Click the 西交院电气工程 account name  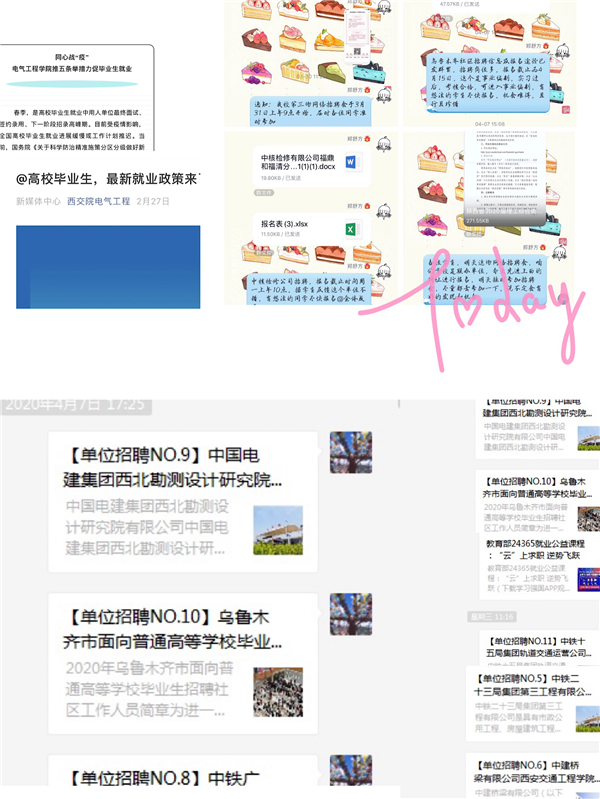pyautogui.click(x=98, y=201)
